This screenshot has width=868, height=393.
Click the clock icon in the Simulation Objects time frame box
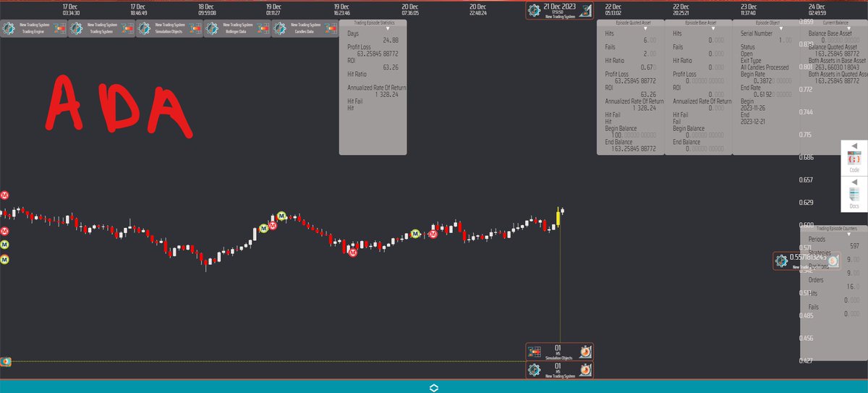586,352
